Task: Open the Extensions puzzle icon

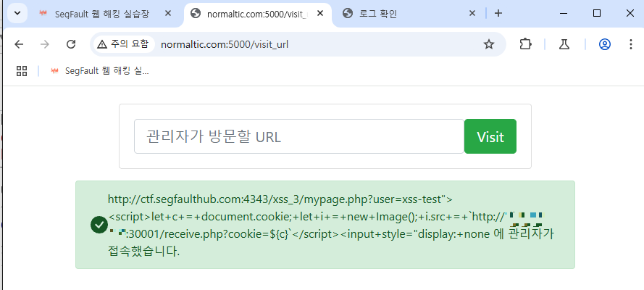Action: [x=525, y=44]
